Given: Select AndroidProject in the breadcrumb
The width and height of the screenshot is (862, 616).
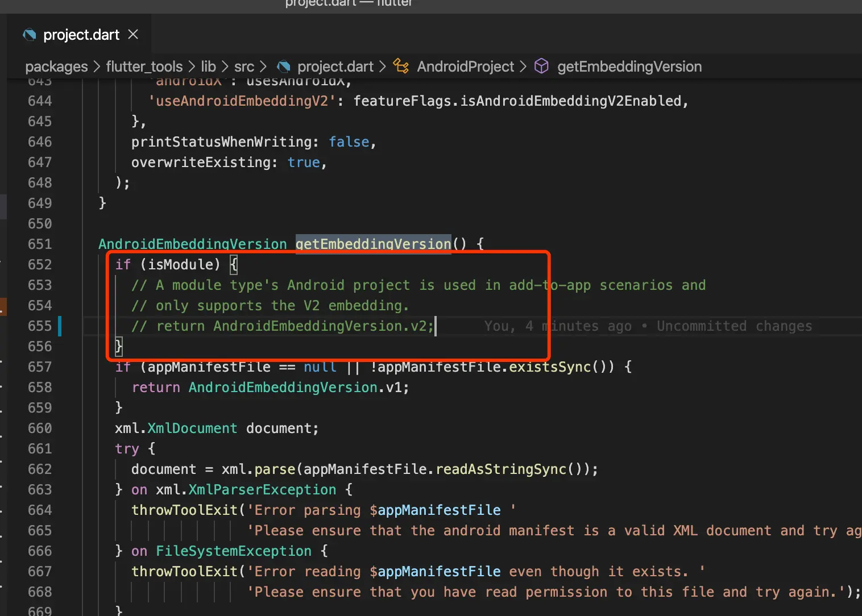Looking at the screenshot, I should click(465, 66).
